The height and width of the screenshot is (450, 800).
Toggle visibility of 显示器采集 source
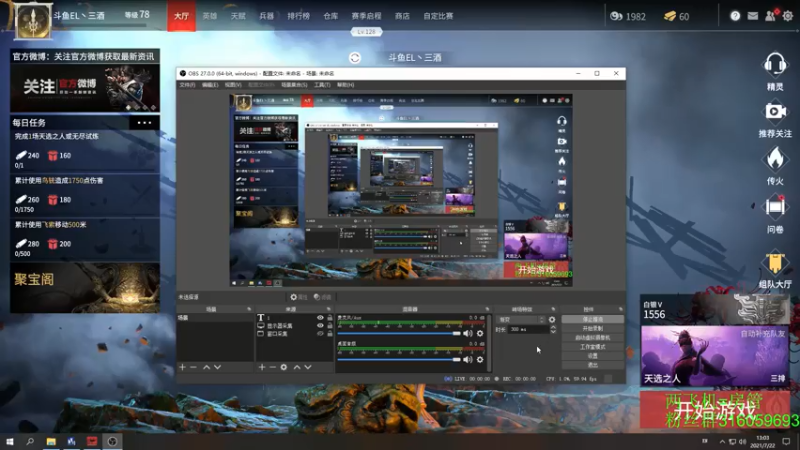point(320,326)
